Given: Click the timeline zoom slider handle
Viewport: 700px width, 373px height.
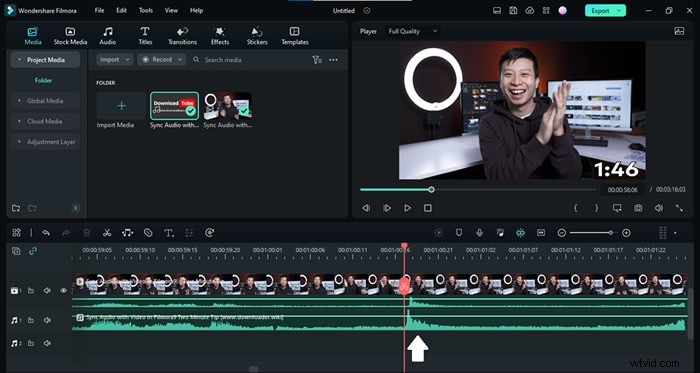Looking at the screenshot, I should (x=610, y=232).
